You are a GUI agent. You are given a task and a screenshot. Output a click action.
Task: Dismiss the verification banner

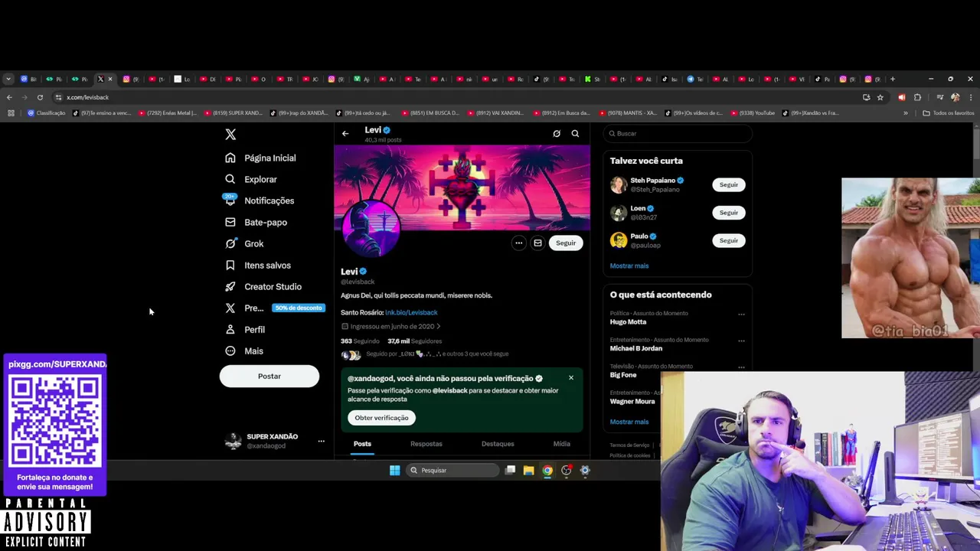(x=570, y=378)
